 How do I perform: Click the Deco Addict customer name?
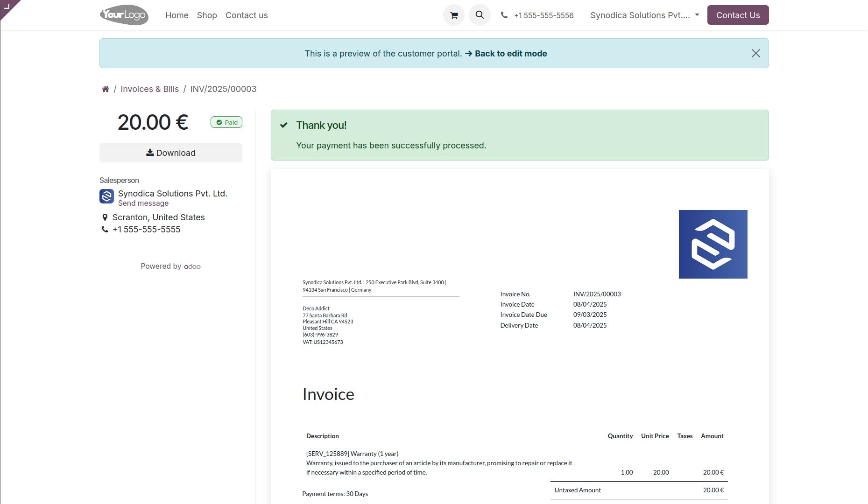click(x=316, y=308)
